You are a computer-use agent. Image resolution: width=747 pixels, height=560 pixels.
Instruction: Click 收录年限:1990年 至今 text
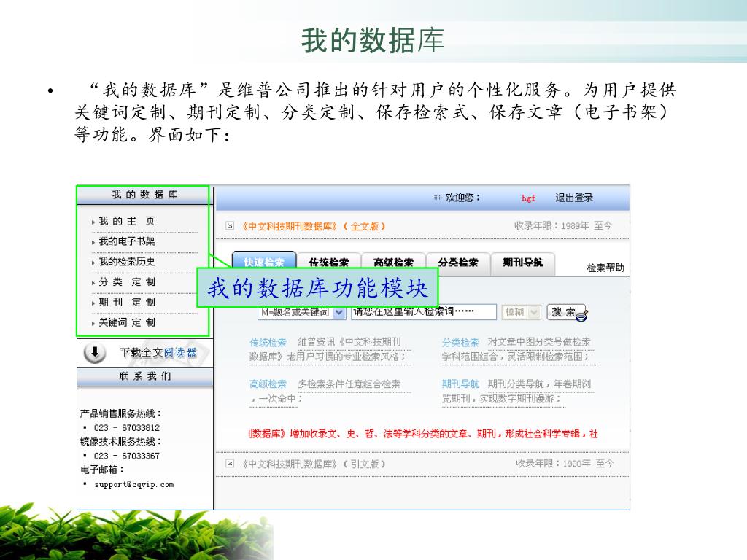tap(565, 463)
